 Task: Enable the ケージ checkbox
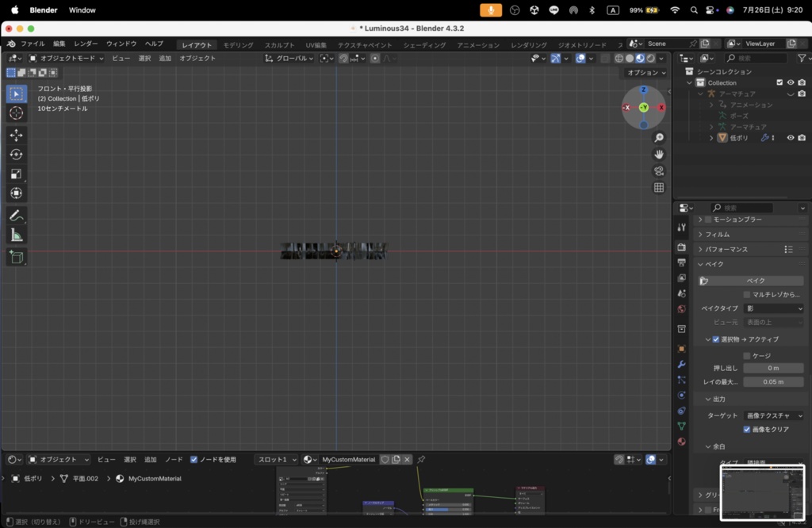pos(747,356)
